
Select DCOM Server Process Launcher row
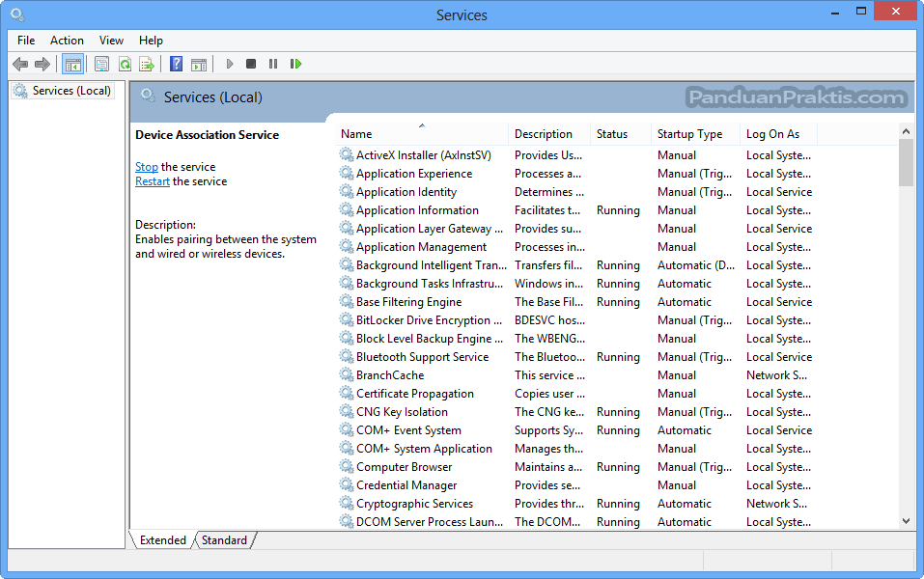[575, 521]
